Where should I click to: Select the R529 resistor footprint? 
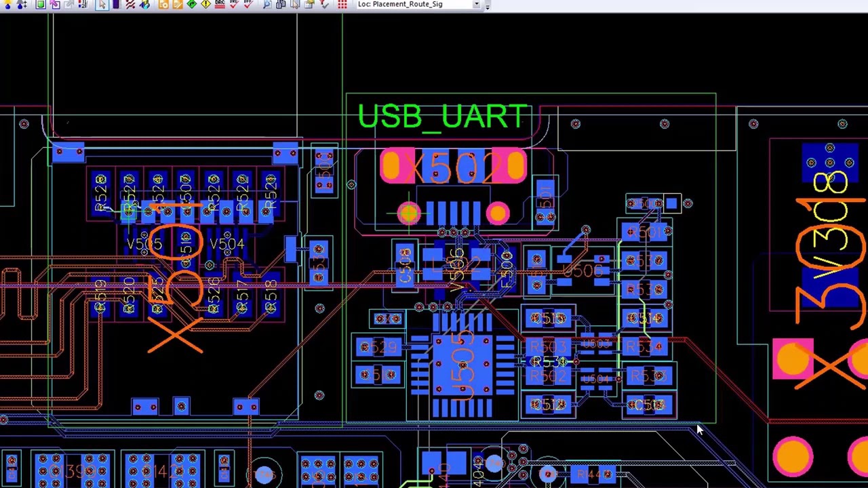378,348
